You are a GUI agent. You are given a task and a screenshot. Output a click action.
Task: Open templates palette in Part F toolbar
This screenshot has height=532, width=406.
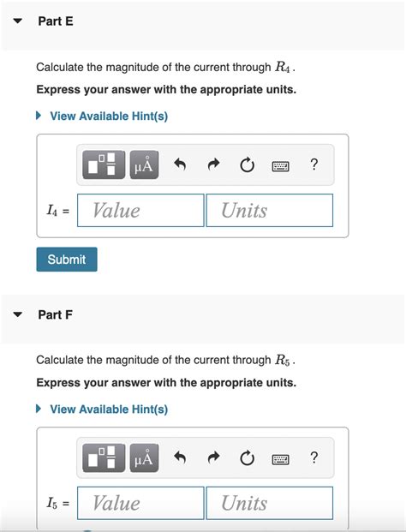coord(104,458)
